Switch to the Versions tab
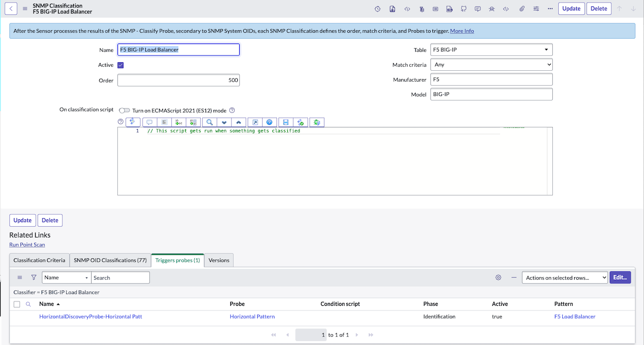644x345 pixels. pos(219,260)
